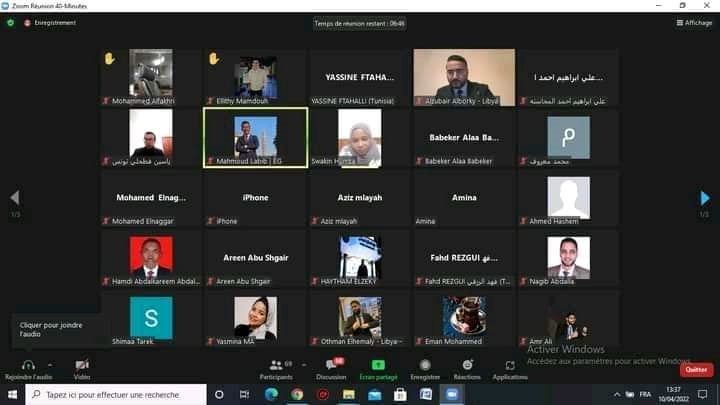The image size is (720, 405).
Task: Go to next page of participants
Action: coord(705,198)
